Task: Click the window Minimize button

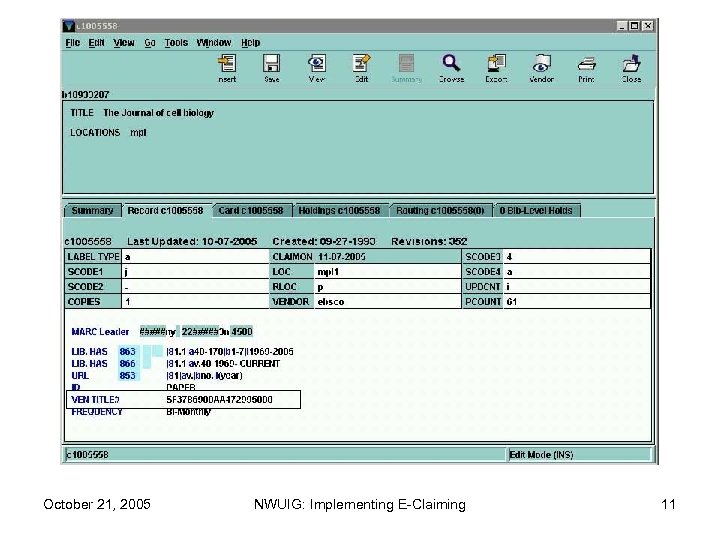Action: [x=622, y=26]
